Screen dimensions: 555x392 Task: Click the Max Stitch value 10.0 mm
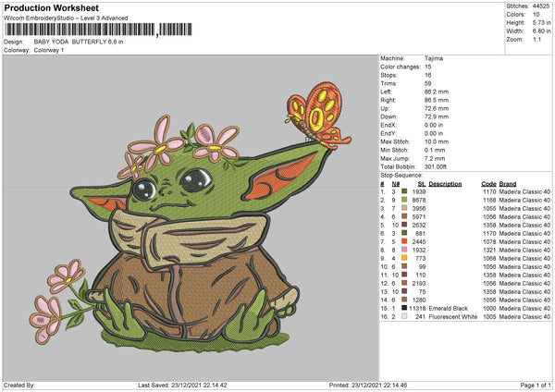(x=437, y=141)
